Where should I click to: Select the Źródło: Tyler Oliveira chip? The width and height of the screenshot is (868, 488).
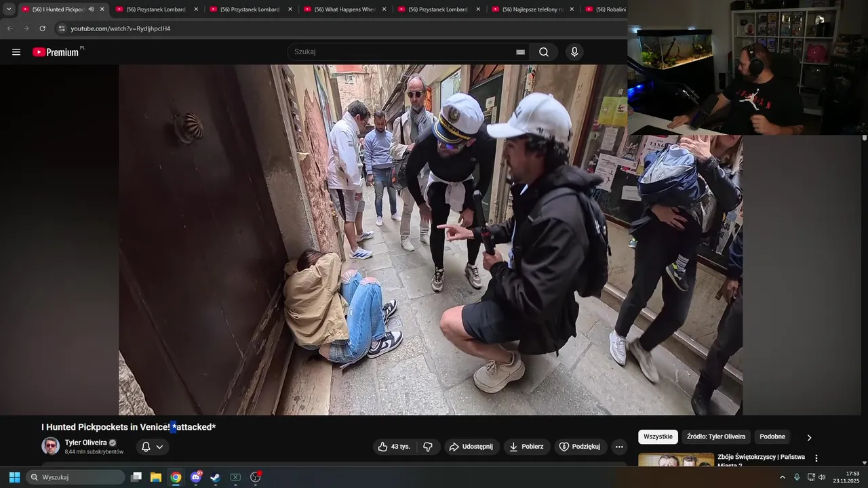pyautogui.click(x=715, y=436)
